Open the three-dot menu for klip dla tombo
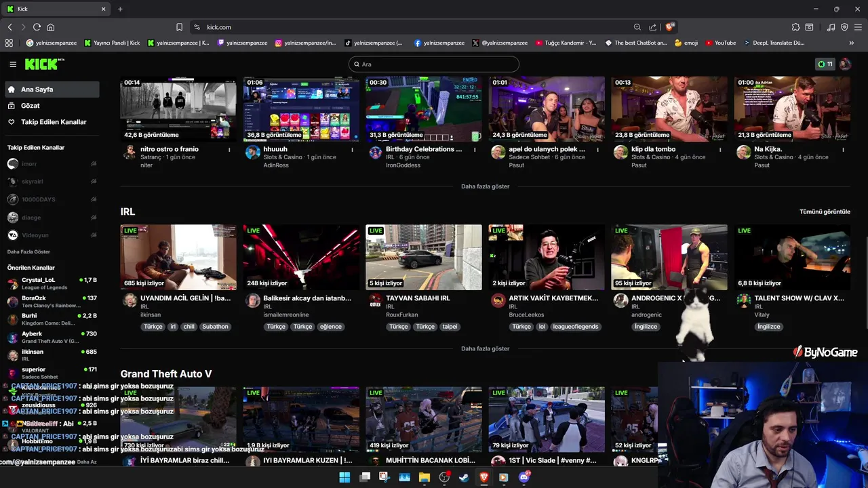Image resolution: width=868 pixels, height=488 pixels. [x=720, y=150]
